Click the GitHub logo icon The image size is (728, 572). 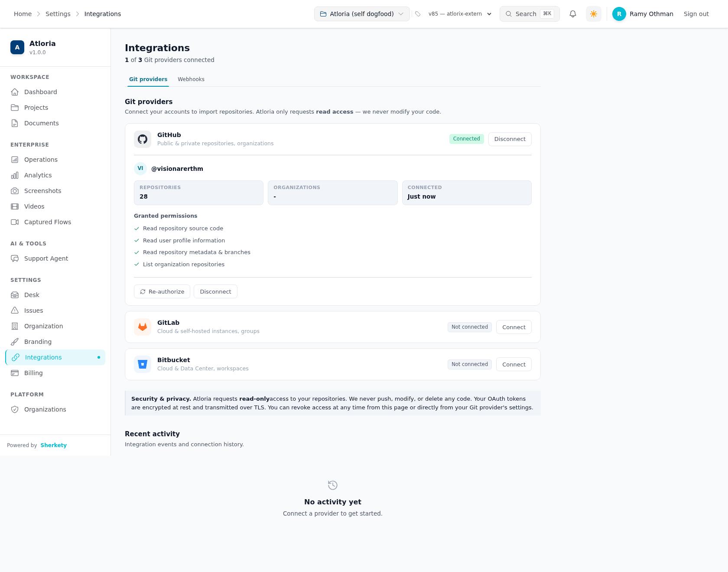point(143,139)
